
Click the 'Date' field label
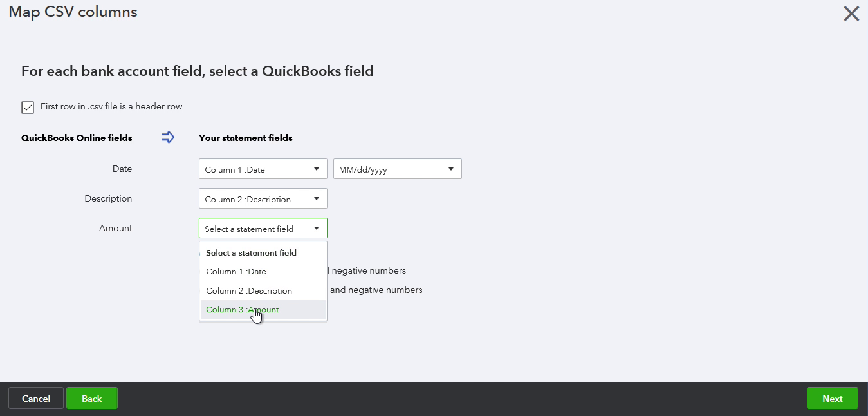(122, 169)
